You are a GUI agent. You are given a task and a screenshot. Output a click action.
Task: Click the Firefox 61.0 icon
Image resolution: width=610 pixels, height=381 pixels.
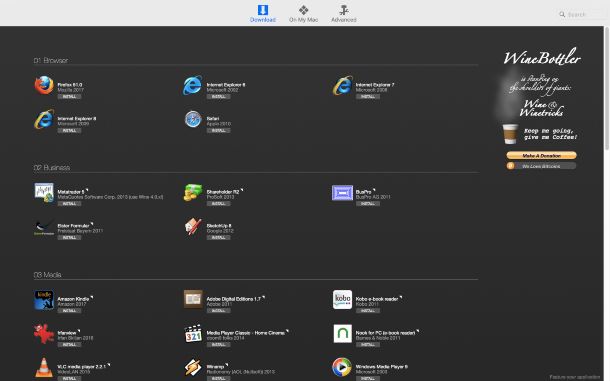coord(44,85)
